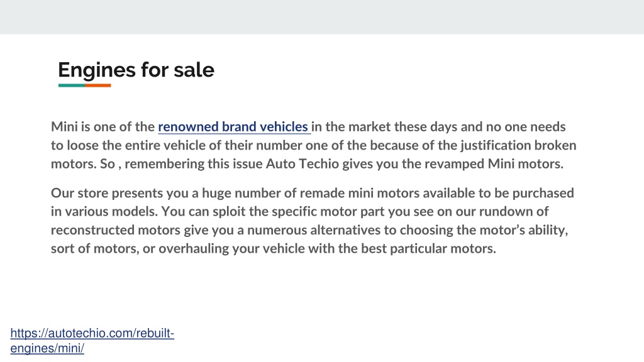The width and height of the screenshot is (644, 362).
Task: Click the "engines/mini/" link line
Action: click(x=47, y=348)
